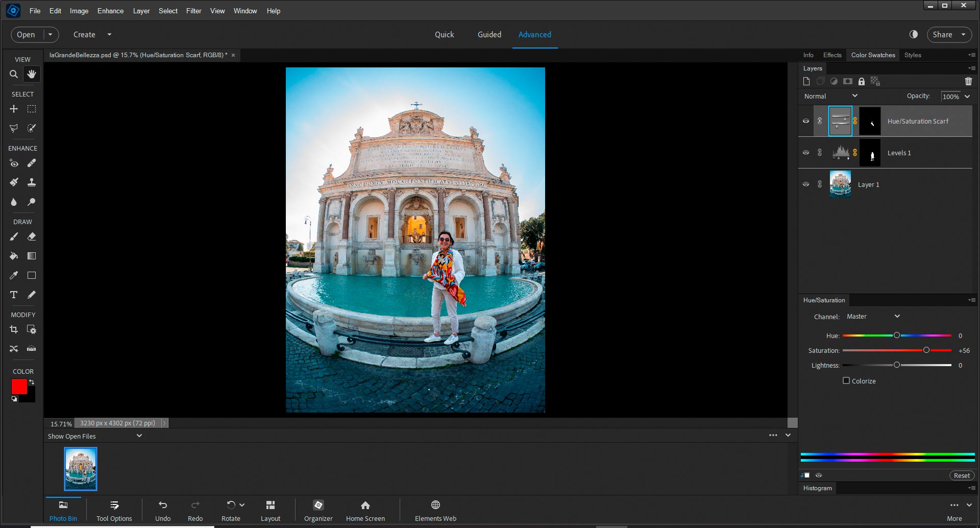The width and height of the screenshot is (980, 528).
Task: Open the Enhance menu
Action: coord(110,11)
